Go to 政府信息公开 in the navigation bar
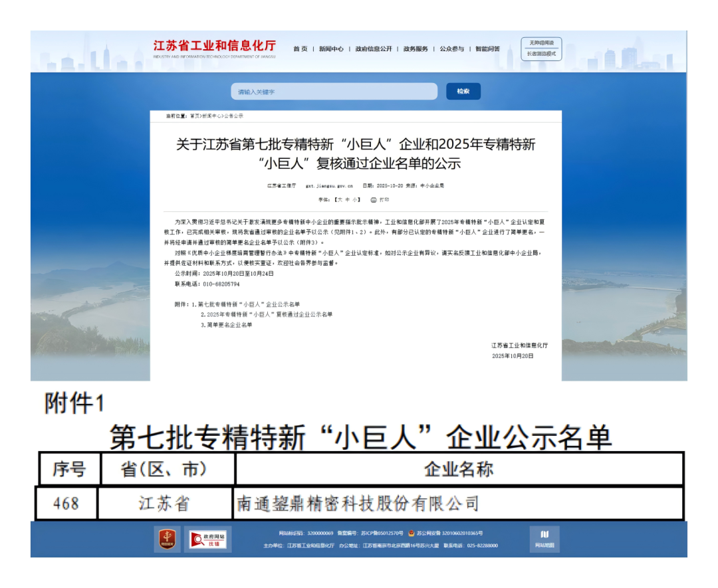718x588 pixels. 374,49
